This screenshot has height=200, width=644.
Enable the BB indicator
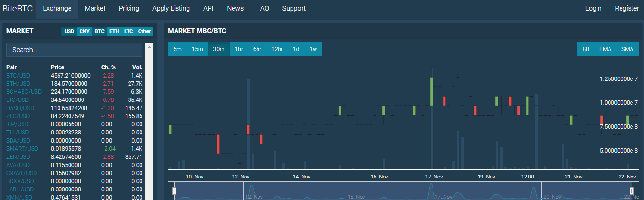586,49
